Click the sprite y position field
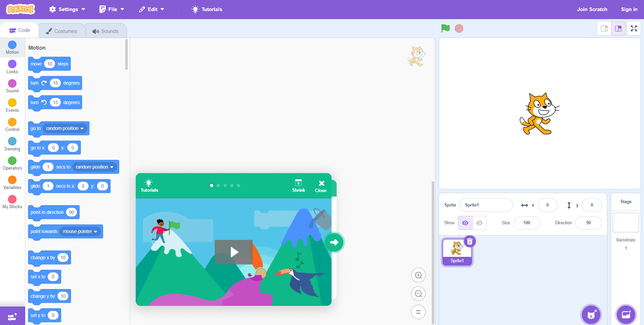The image size is (644, 325). (x=592, y=205)
